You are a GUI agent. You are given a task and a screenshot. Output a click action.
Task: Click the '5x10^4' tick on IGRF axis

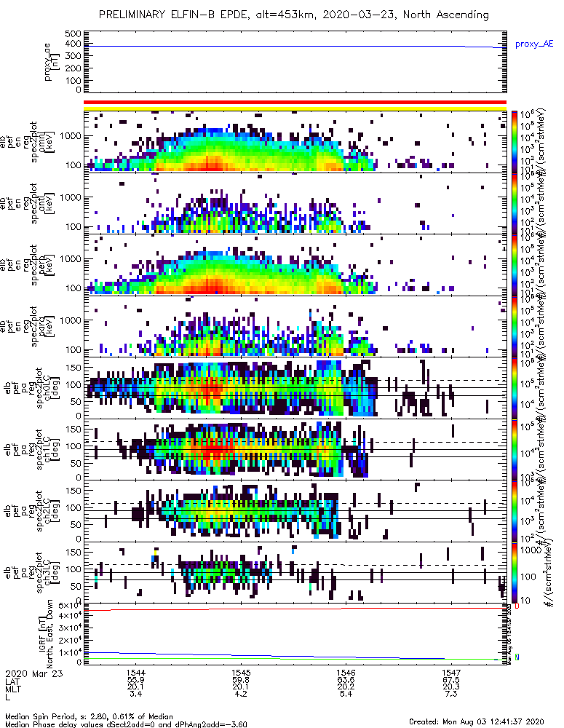tap(70, 606)
